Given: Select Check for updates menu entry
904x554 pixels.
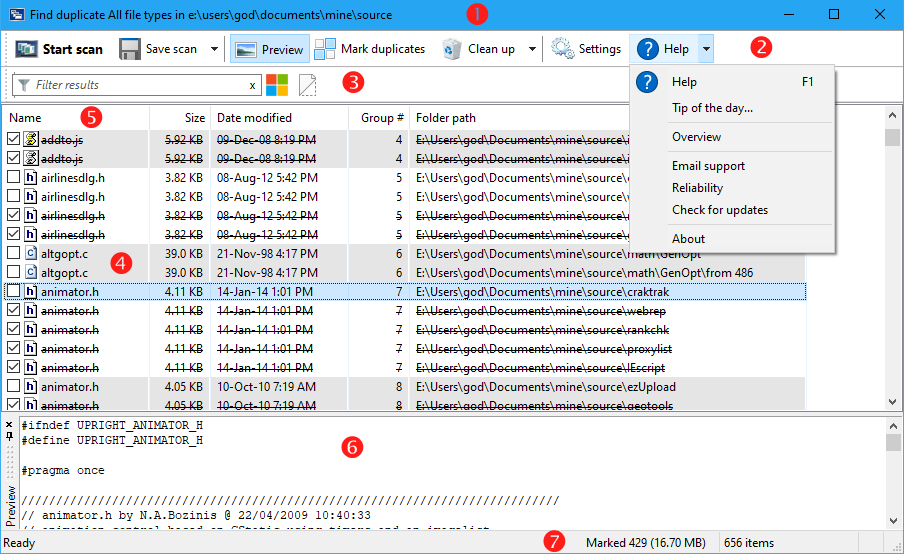Looking at the screenshot, I should [x=720, y=210].
